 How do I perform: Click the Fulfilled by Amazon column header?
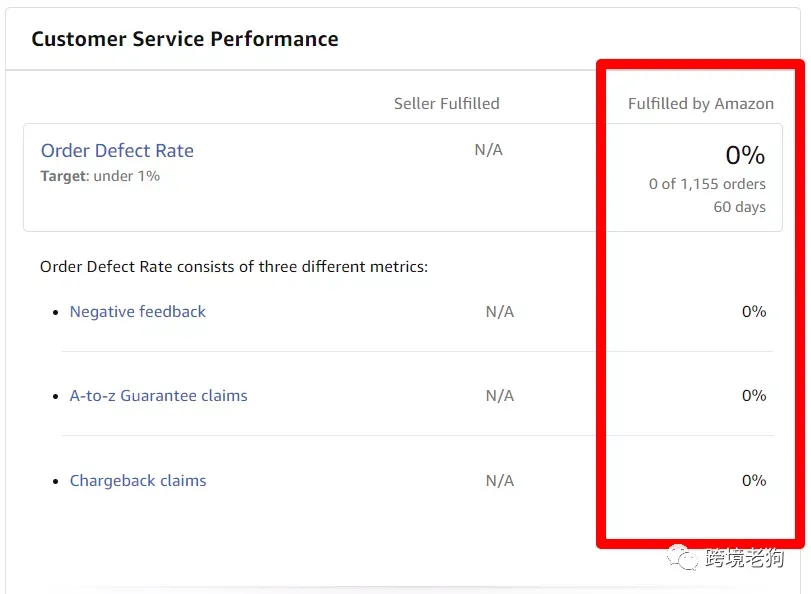[x=701, y=103]
